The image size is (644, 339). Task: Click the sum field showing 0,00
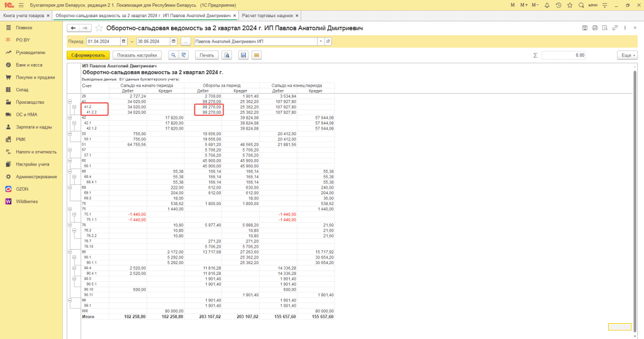563,55
